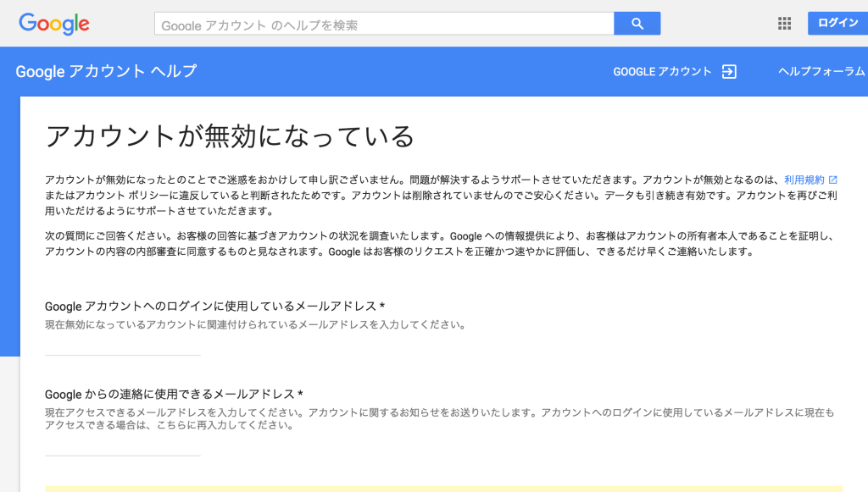This screenshot has width=868, height=492.
Task: Open the GOOGLE アカウント link
Action: point(662,71)
